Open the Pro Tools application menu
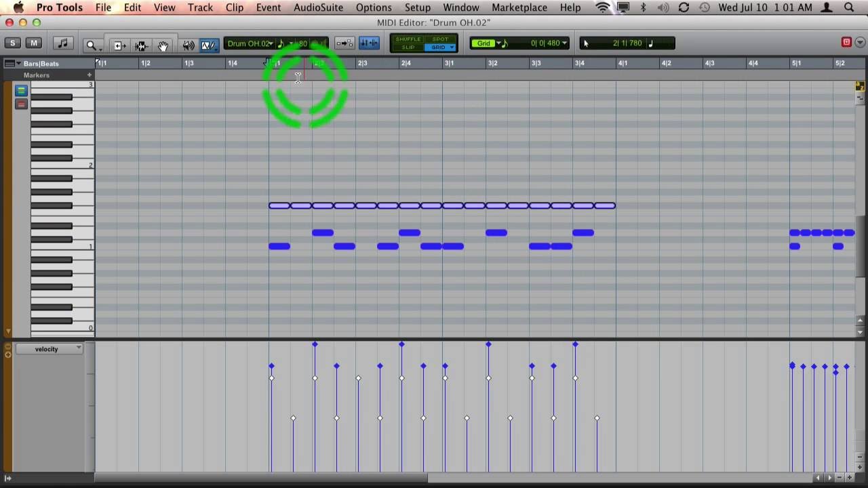868x488 pixels. pyautogui.click(x=60, y=7)
